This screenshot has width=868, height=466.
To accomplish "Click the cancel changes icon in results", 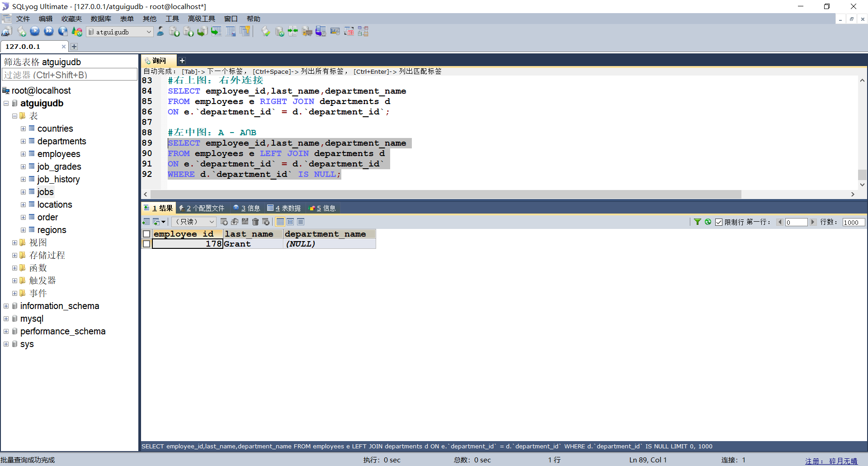I will tap(266, 222).
